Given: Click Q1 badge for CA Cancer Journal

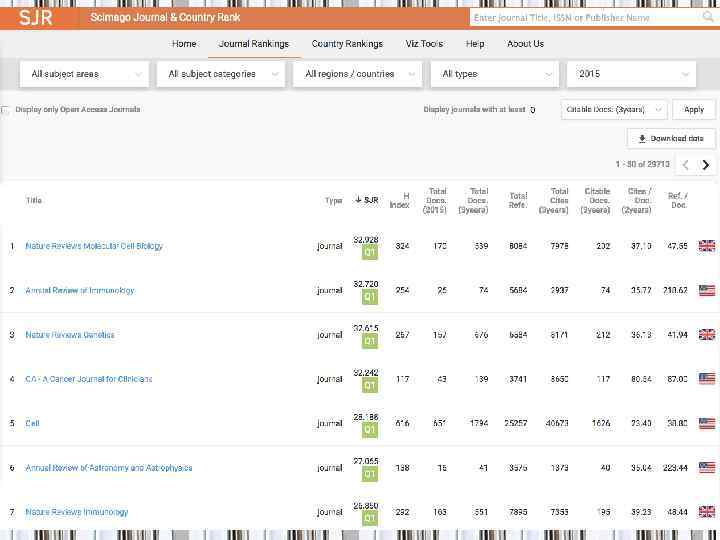Looking at the screenshot, I should point(370,386).
